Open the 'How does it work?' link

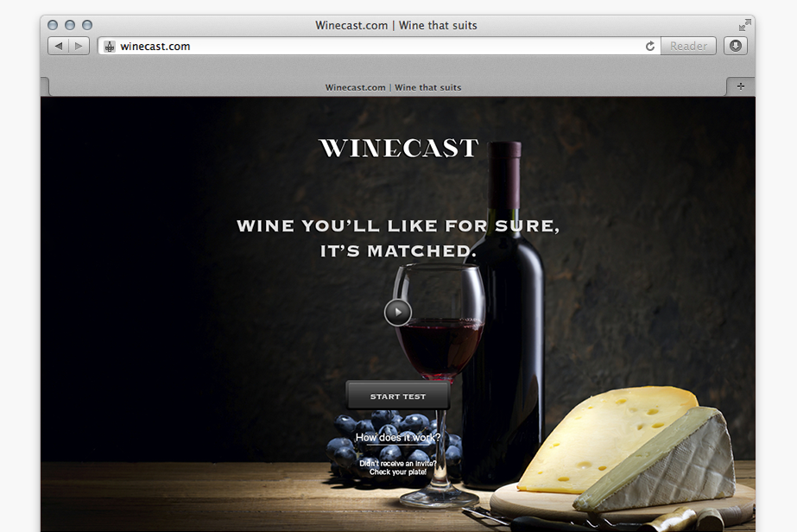pos(398,437)
